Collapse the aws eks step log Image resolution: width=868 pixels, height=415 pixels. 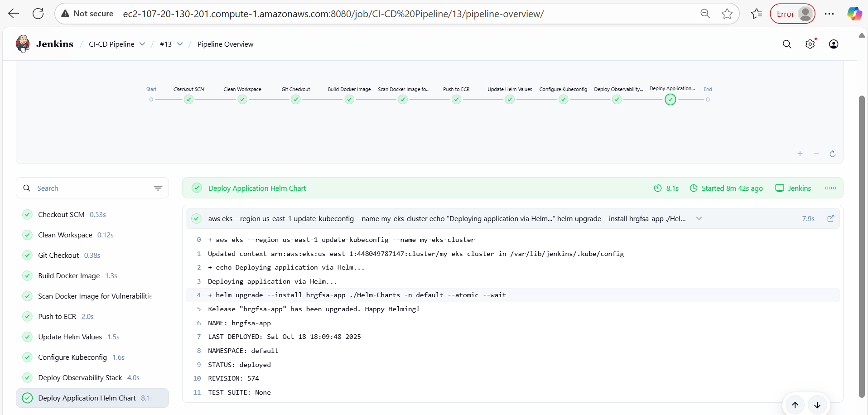[699, 218]
